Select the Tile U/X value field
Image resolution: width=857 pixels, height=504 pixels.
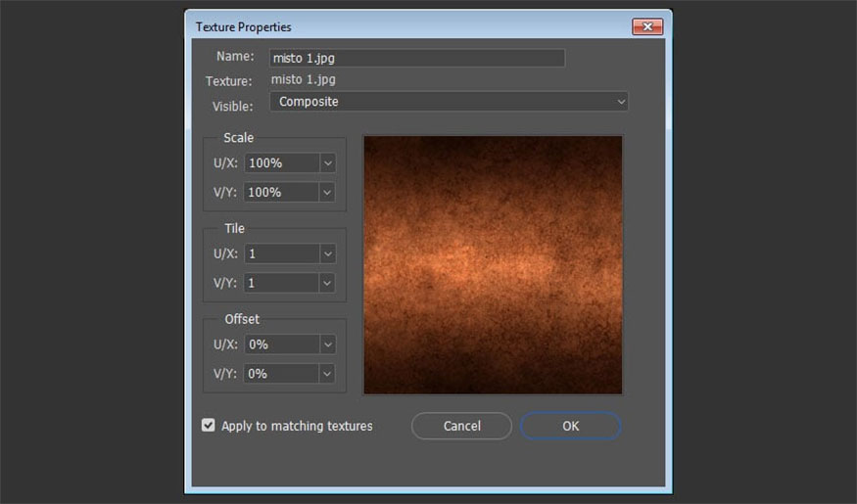tap(281, 253)
